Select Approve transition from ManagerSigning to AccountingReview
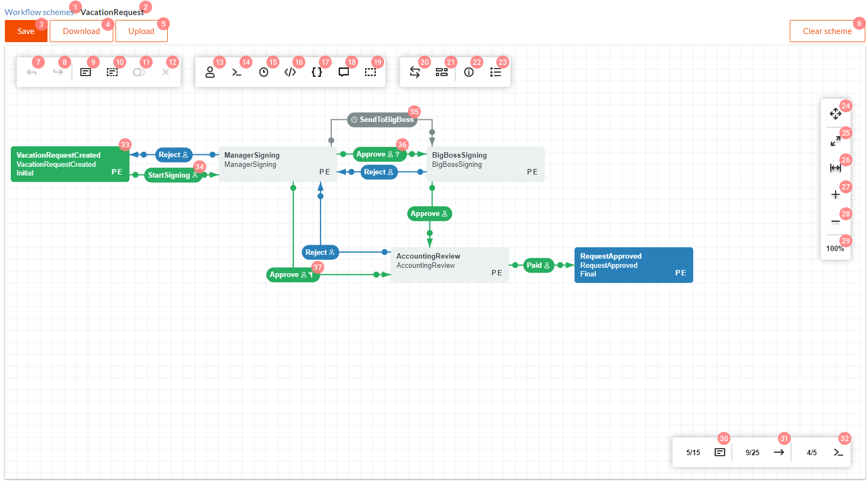868x487 pixels. coord(292,275)
